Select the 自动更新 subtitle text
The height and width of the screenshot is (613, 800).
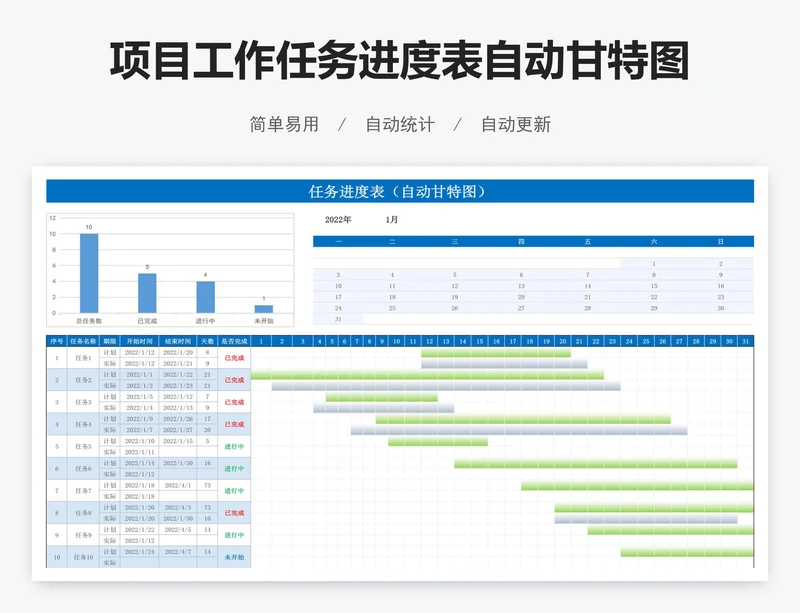tap(516, 124)
